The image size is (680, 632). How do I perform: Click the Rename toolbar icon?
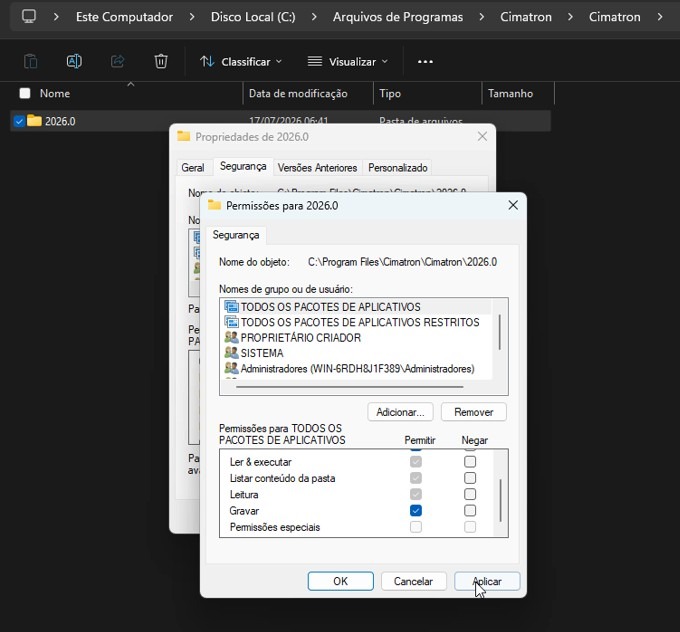[74, 61]
